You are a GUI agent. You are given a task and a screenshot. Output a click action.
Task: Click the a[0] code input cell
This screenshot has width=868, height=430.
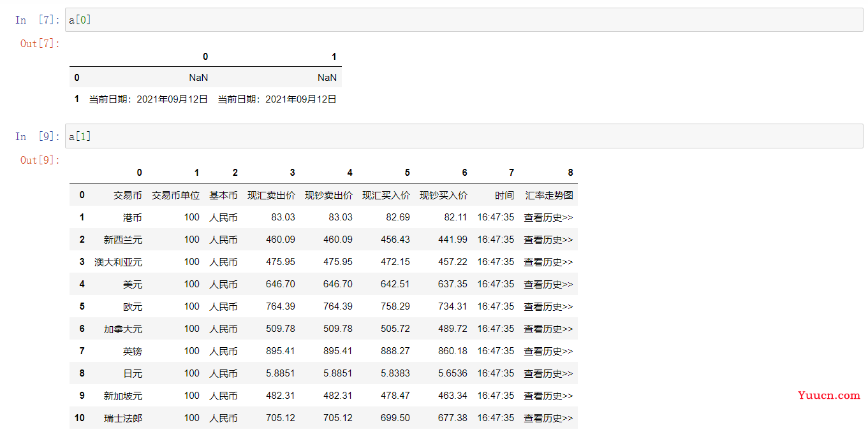click(x=464, y=20)
